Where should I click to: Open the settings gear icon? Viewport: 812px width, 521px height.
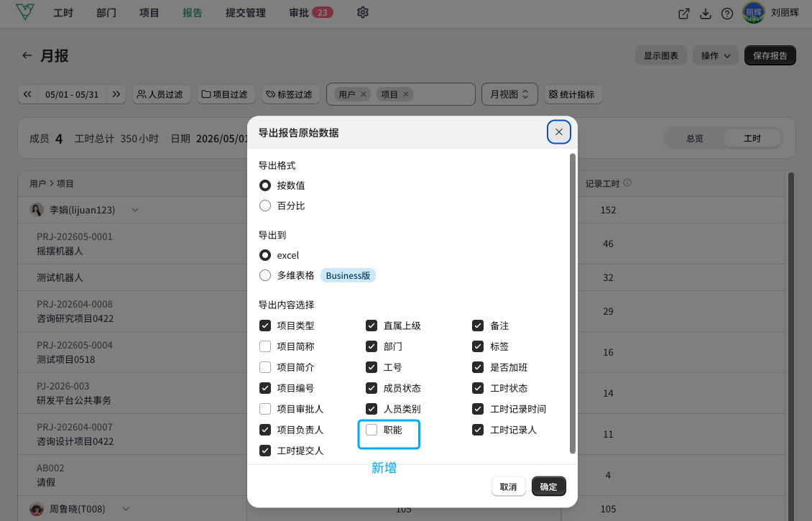[x=362, y=12]
